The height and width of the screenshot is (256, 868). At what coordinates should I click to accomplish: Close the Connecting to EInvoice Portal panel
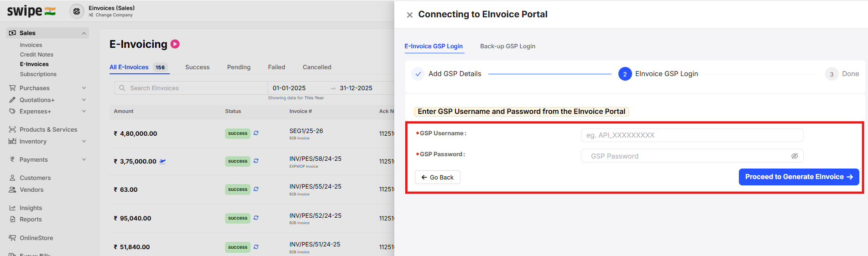[410, 15]
